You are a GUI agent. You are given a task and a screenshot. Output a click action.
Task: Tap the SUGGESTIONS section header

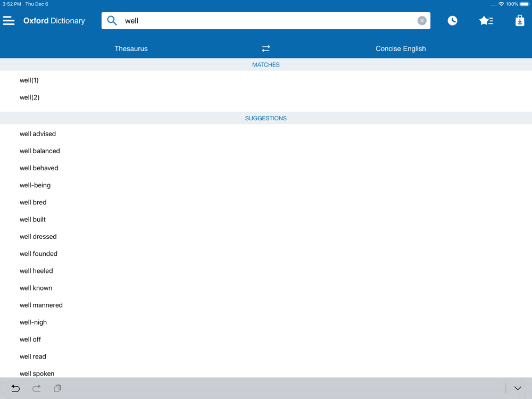coord(266,118)
